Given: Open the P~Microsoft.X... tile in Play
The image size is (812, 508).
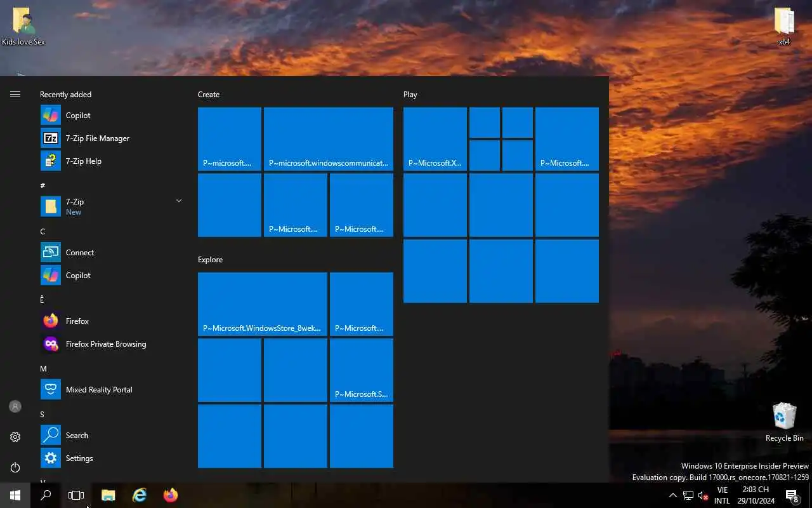Looking at the screenshot, I should coord(435,139).
